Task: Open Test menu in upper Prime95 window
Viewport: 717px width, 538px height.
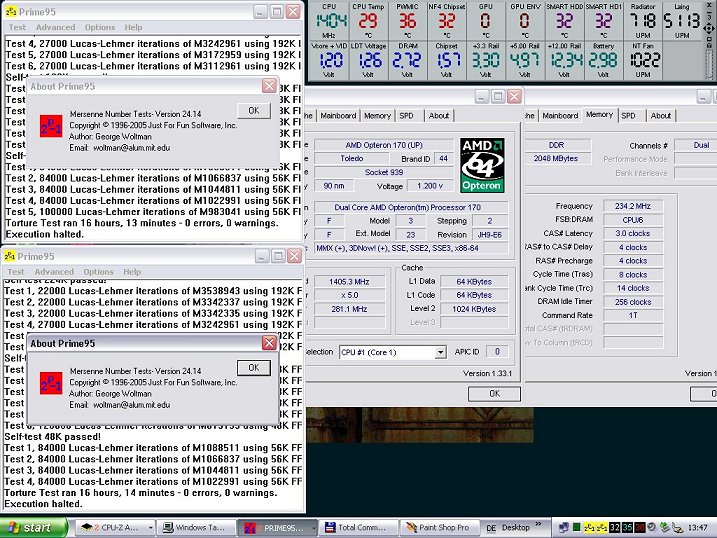Action: coord(17,27)
